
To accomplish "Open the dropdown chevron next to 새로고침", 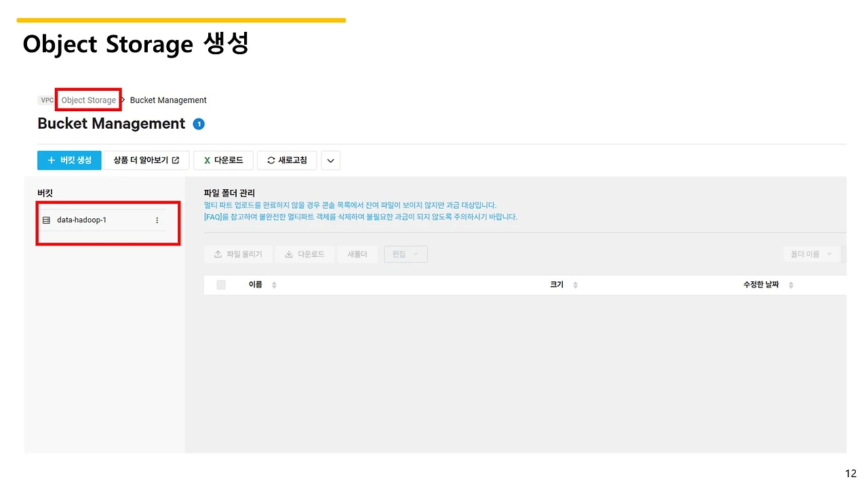I will [330, 161].
